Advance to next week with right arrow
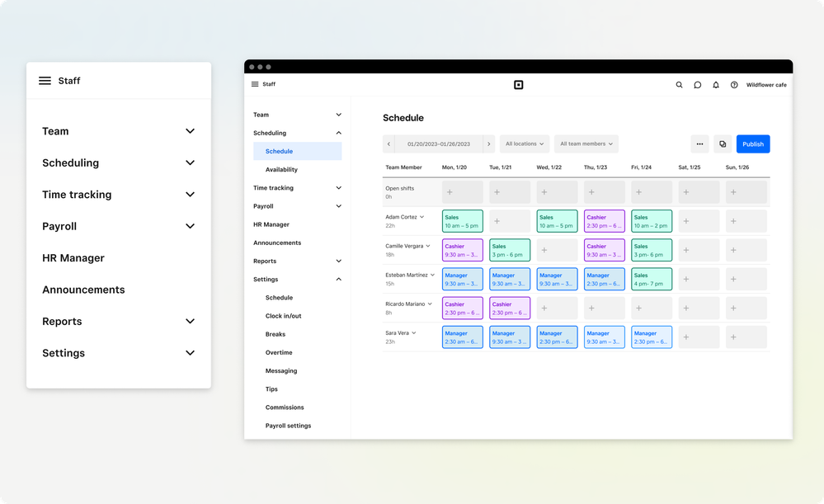 click(488, 144)
